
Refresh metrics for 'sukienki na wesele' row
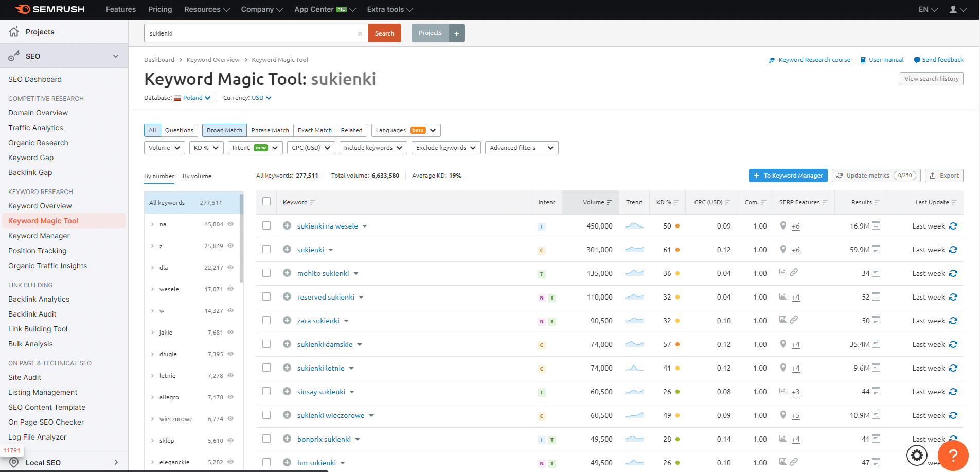pyautogui.click(x=953, y=226)
